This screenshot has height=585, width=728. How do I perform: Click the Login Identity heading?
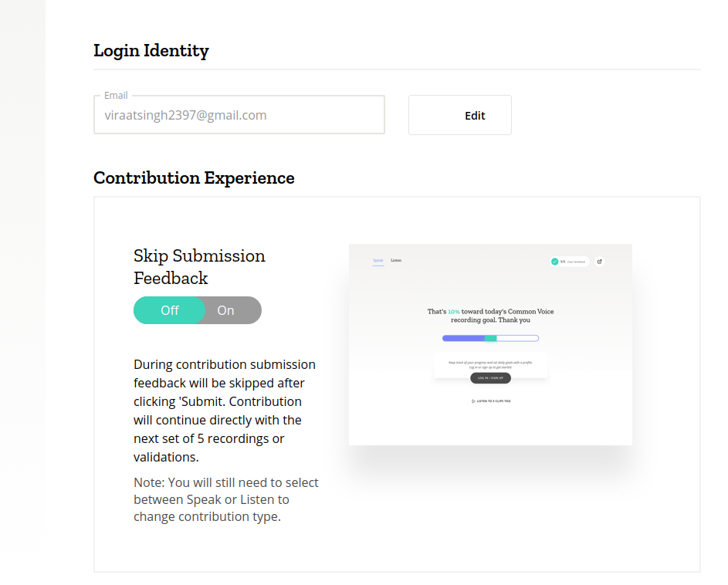click(151, 50)
